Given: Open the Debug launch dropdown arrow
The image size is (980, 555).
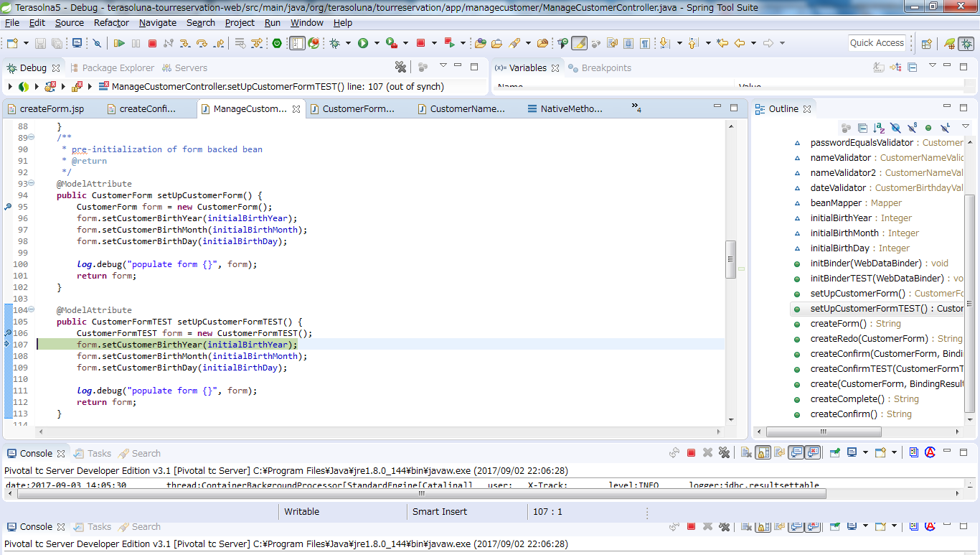Looking at the screenshot, I should pos(348,43).
